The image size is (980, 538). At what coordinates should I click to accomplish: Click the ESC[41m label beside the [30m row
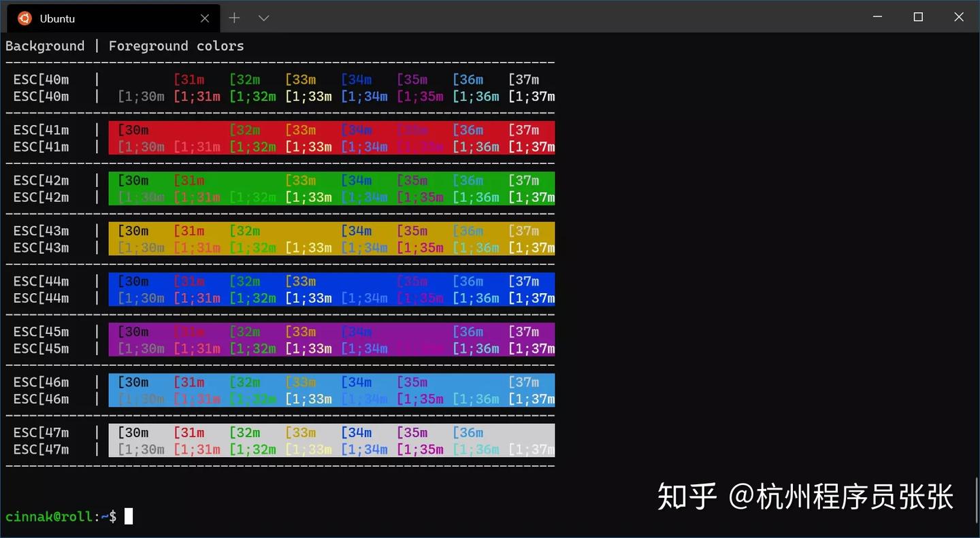[x=41, y=130]
